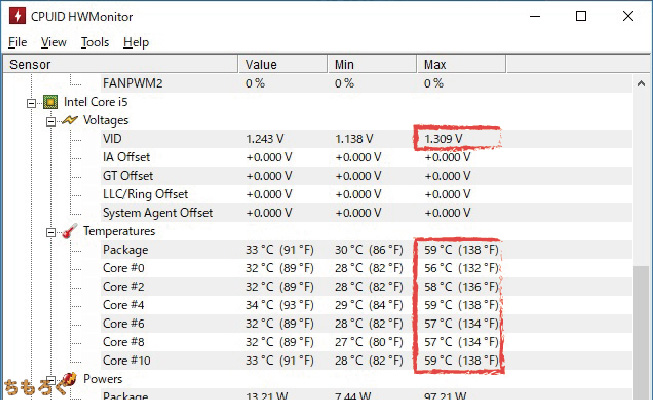Select the Powers tree label

(102, 379)
